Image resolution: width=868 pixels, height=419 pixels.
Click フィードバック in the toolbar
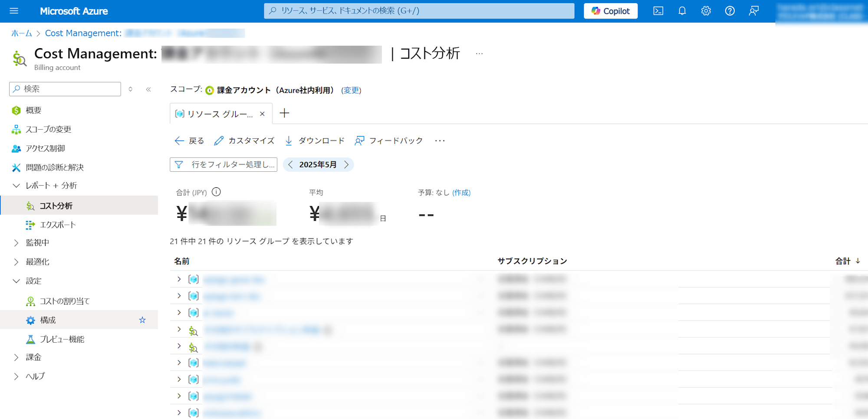coord(388,141)
